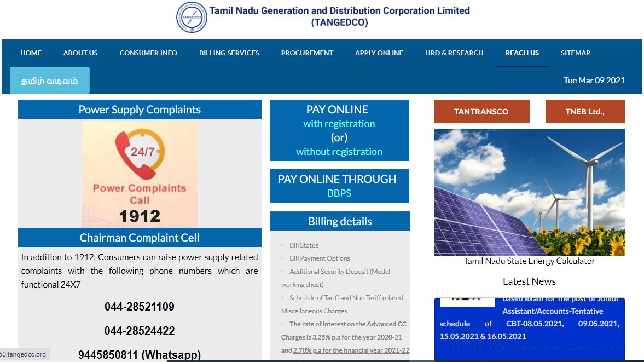The height and width of the screenshot is (362, 644).
Task: Open Tamil Nadu State Energy Calculator
Action: coord(529,261)
